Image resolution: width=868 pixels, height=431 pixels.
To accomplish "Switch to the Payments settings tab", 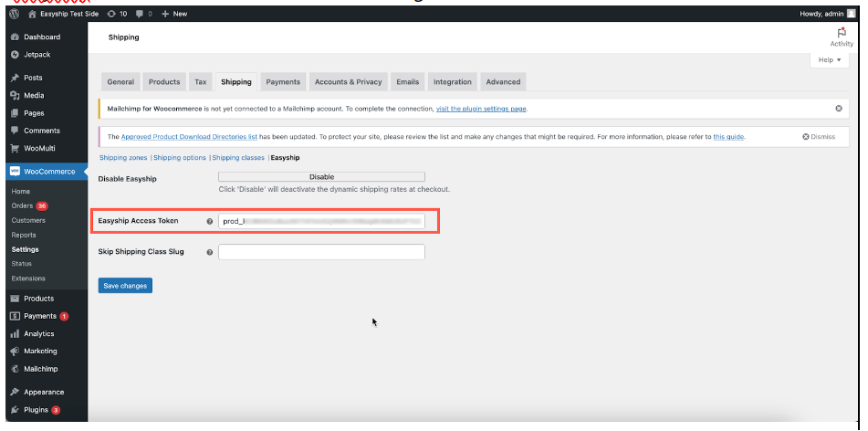I will pyautogui.click(x=283, y=82).
